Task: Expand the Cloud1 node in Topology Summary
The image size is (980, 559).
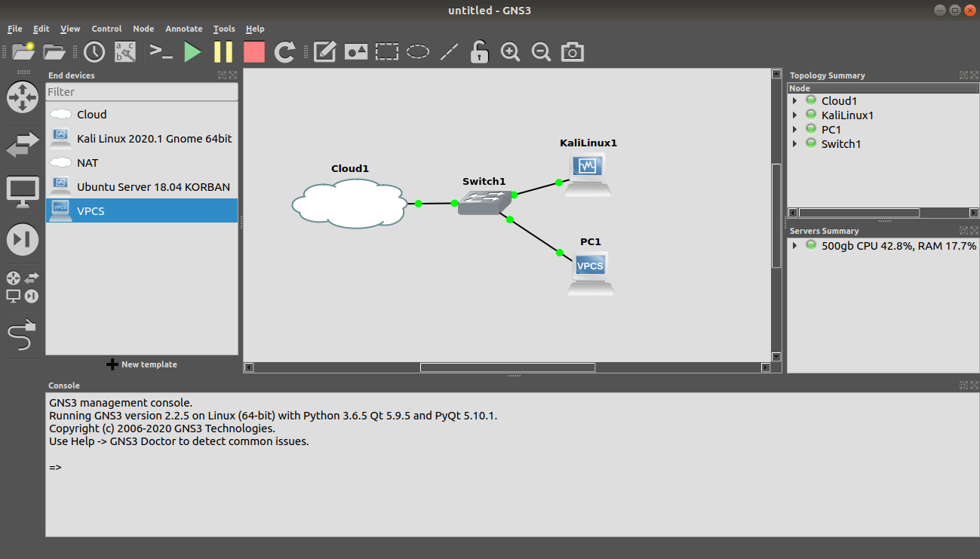Action: click(794, 101)
